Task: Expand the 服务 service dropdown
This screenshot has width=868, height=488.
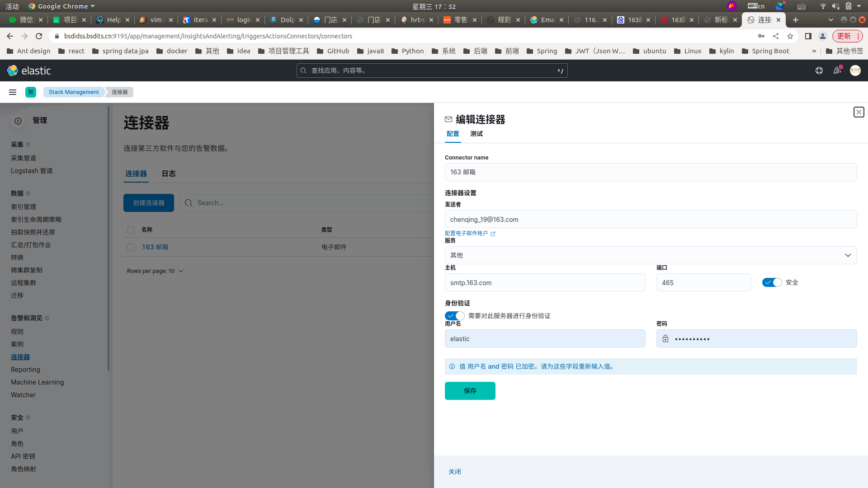Action: tap(651, 255)
